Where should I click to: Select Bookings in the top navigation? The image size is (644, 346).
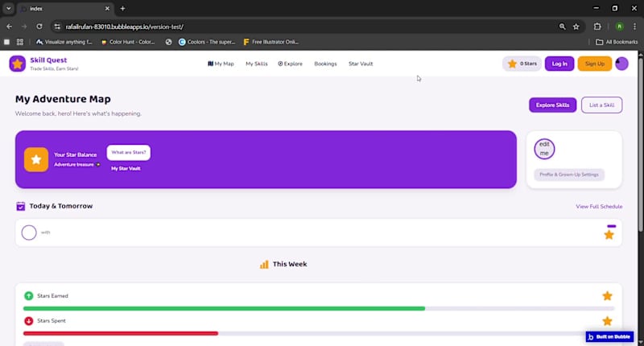click(x=325, y=64)
